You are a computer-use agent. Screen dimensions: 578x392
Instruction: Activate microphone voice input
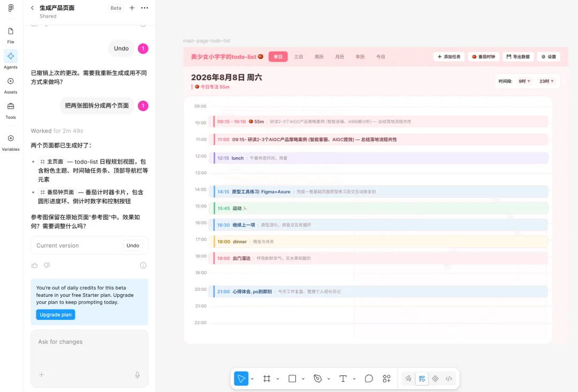[x=137, y=375]
